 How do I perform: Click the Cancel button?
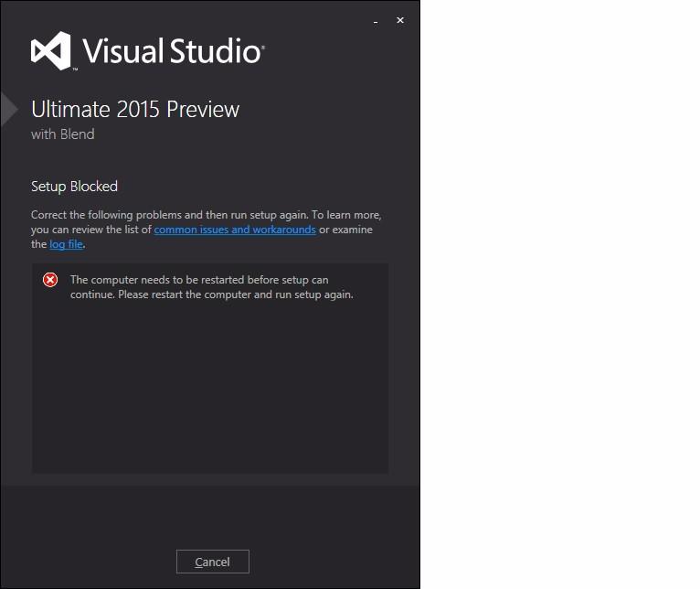(x=213, y=562)
